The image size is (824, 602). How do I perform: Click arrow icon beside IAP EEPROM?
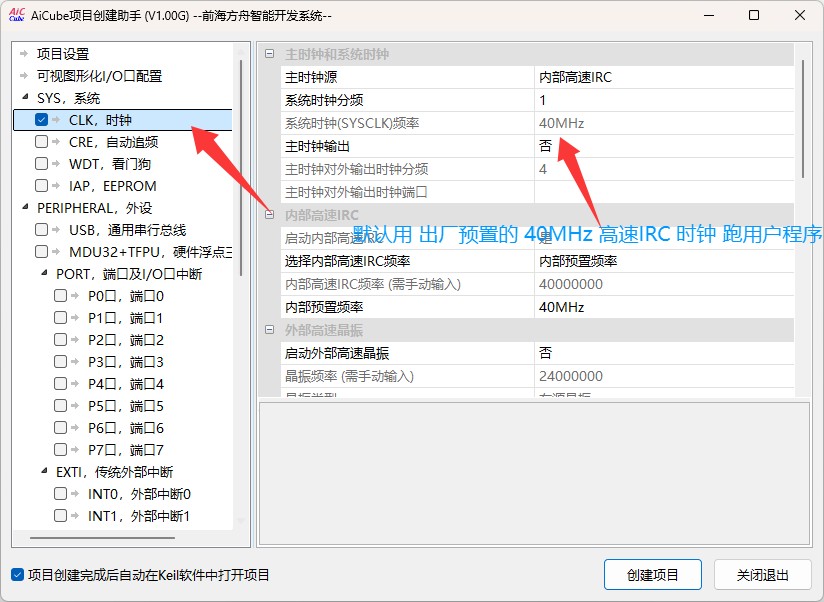click(x=56, y=186)
